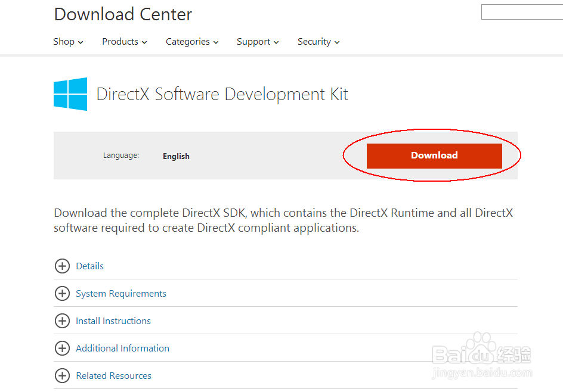Click the plus icon beside Additional Information

click(63, 349)
